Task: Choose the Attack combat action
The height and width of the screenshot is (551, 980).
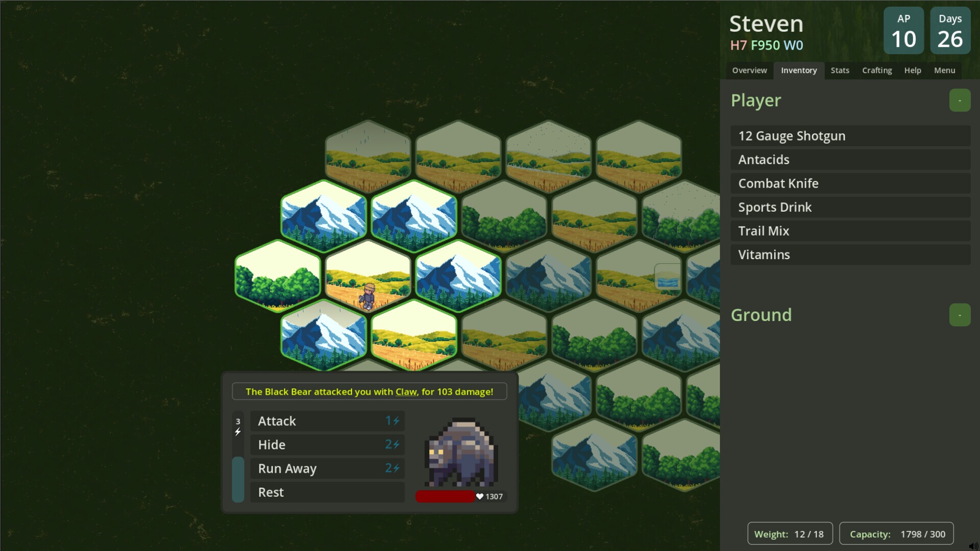Action: pos(327,421)
